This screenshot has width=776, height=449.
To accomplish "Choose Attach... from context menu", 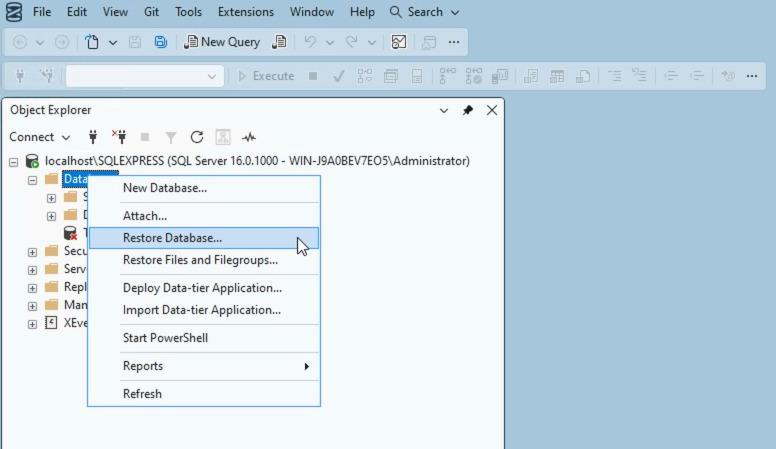I will pyautogui.click(x=204, y=216).
